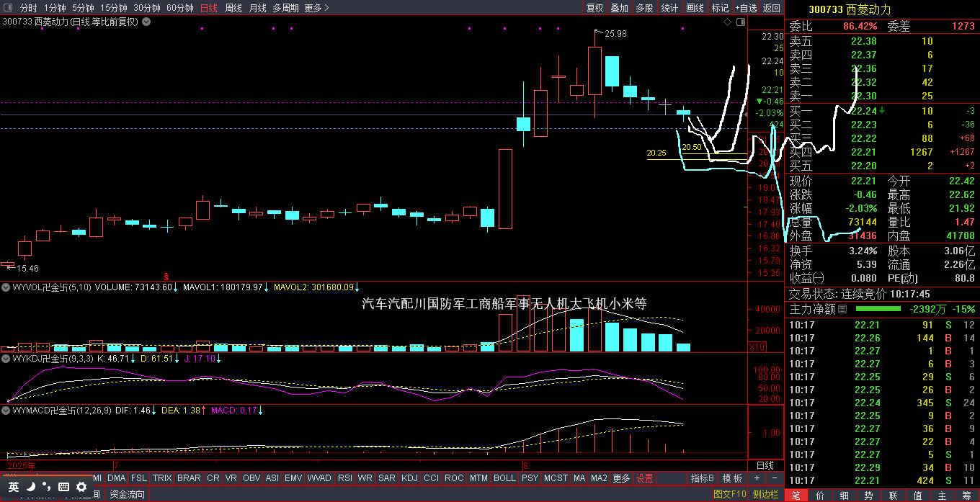
Task: Select the BRAR indicator
Action: [x=189, y=478]
